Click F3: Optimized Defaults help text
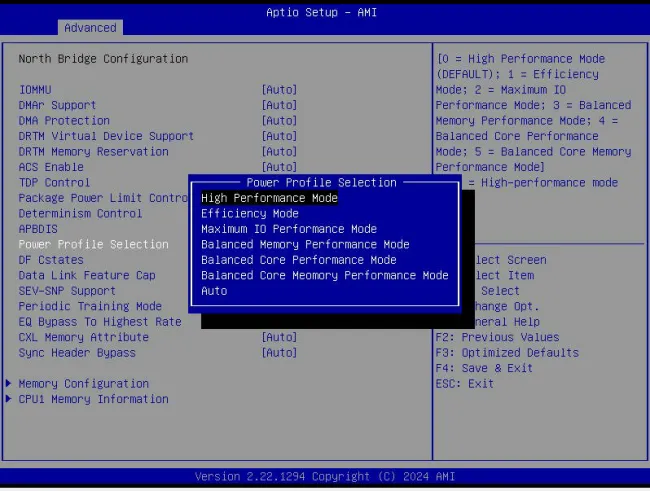 (507, 353)
